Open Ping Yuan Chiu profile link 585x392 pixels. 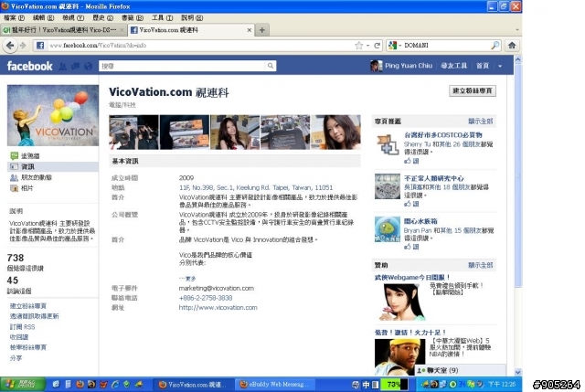(x=409, y=66)
